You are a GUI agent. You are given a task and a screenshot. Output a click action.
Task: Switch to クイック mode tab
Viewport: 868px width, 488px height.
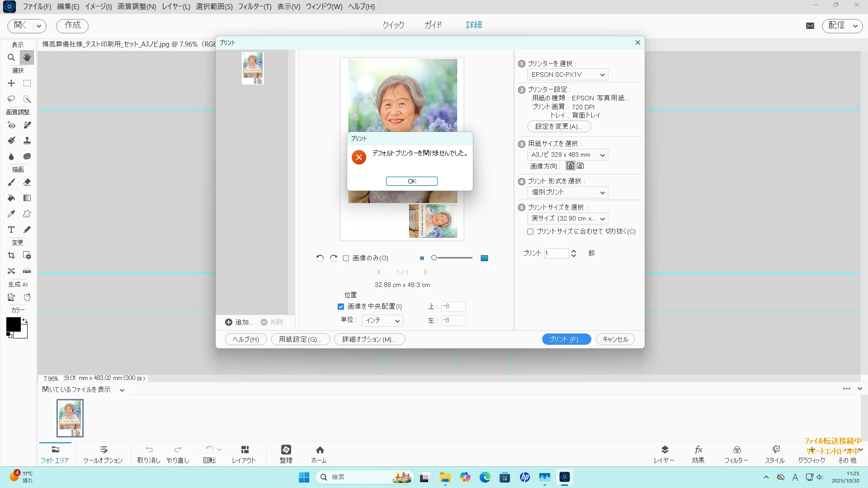[393, 25]
